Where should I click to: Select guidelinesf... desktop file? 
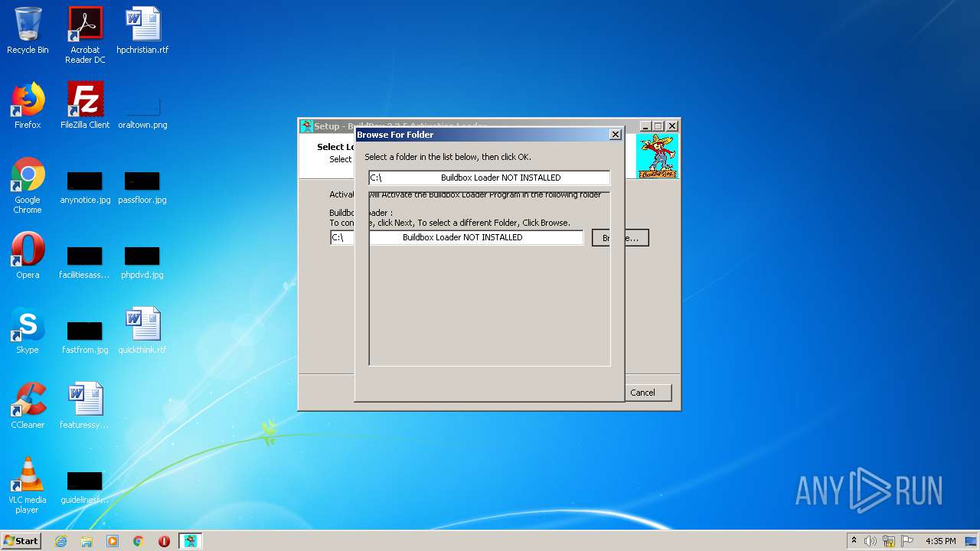[85, 488]
